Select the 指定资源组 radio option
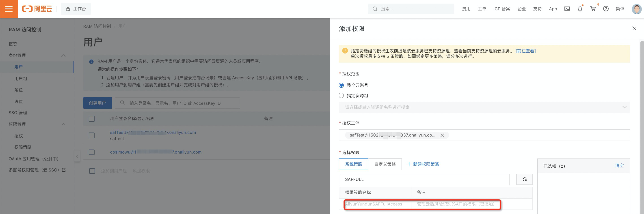644x214 pixels. pos(341,96)
